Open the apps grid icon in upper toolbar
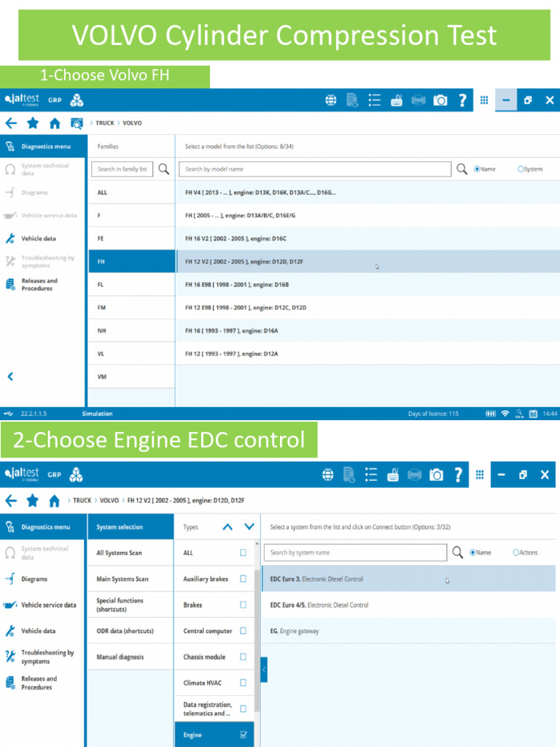 484,100
